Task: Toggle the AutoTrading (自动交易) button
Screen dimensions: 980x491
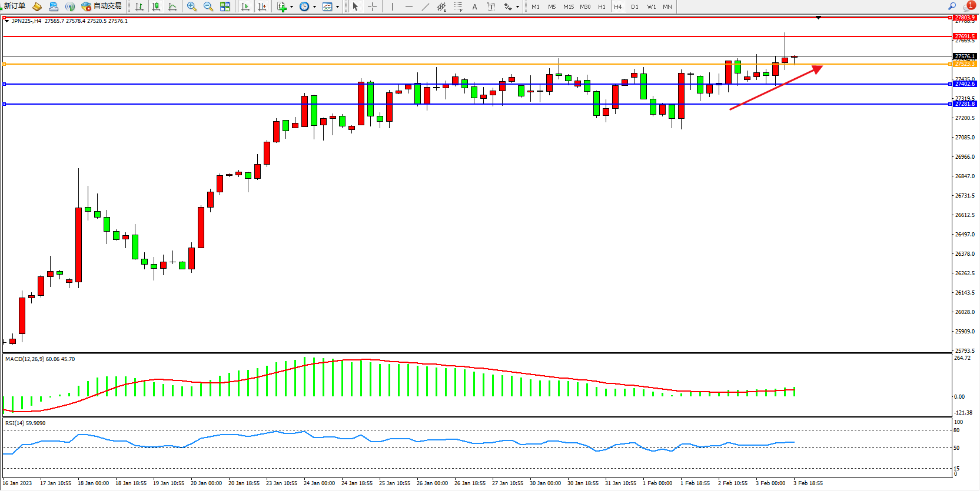Action: pyautogui.click(x=102, y=6)
